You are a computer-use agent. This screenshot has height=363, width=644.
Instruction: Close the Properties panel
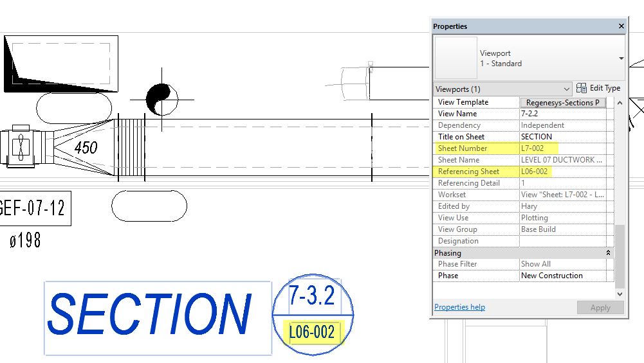621,26
